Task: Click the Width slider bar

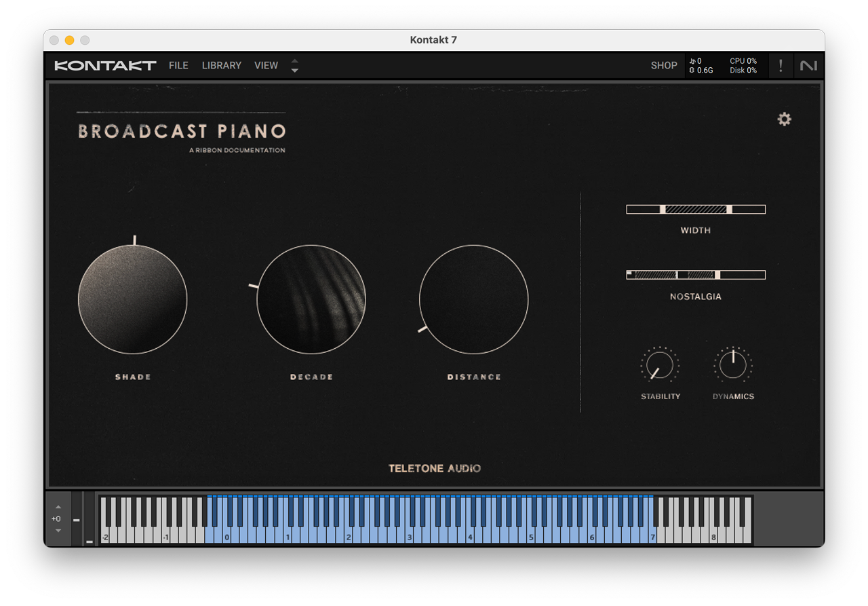Action: 695,210
